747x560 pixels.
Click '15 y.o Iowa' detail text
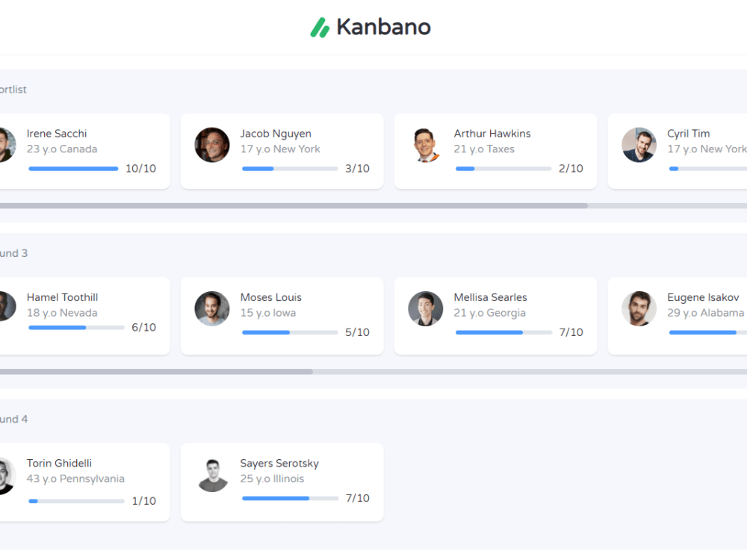pos(267,313)
